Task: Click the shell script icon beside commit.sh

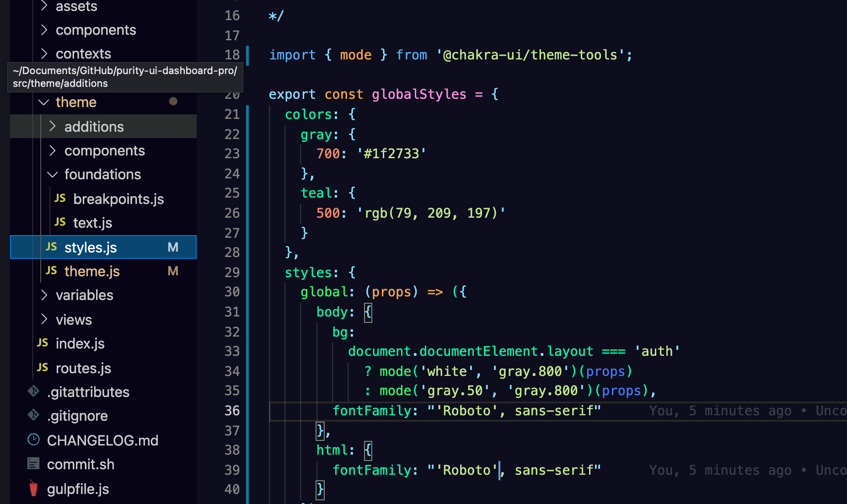Action: 33,464
